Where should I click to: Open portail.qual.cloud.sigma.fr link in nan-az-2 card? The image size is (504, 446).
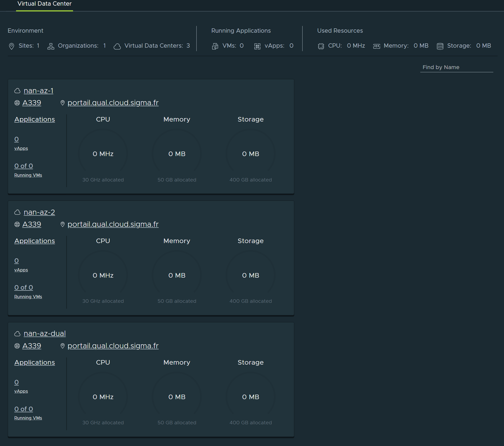113,224
